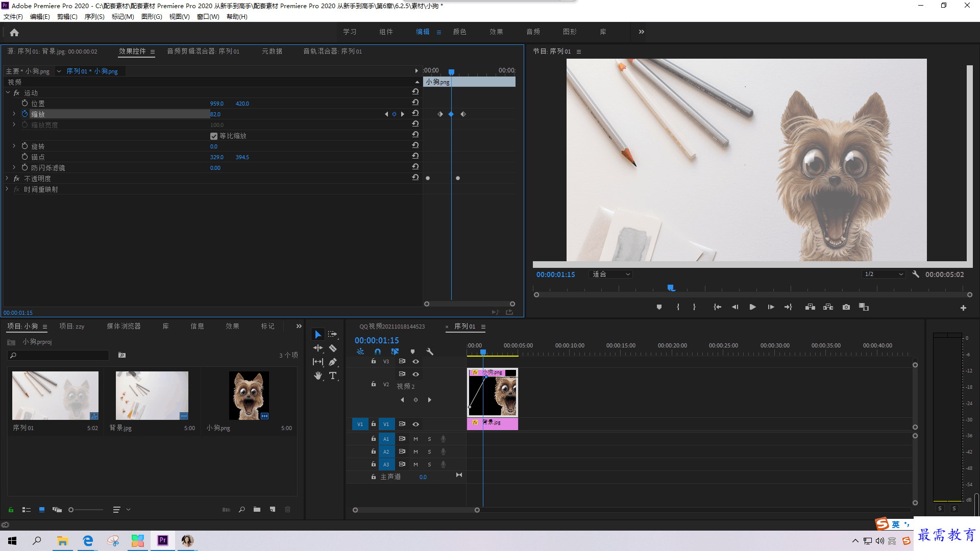Hide track V3 output eye

pyautogui.click(x=416, y=361)
